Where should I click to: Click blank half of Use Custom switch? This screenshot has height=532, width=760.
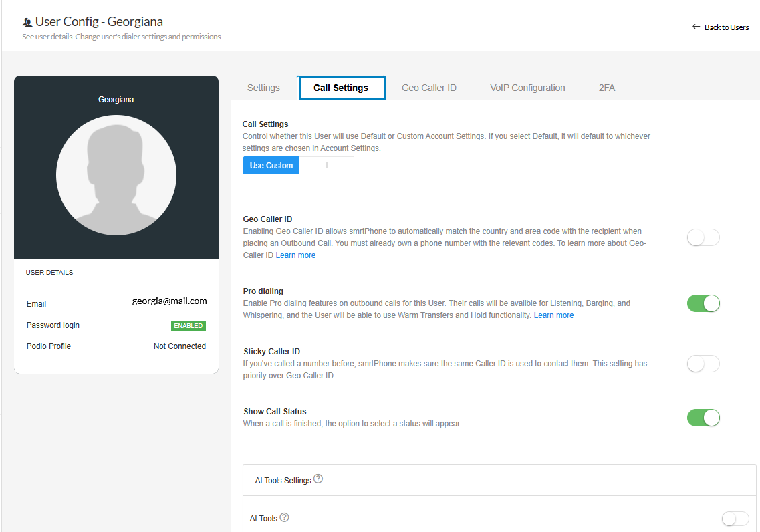point(326,166)
